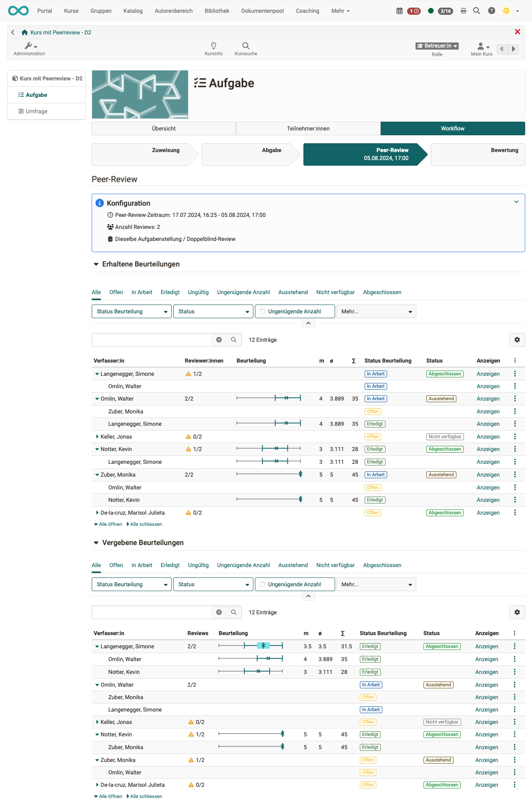Click Alle schliessen under first table

[x=145, y=524]
